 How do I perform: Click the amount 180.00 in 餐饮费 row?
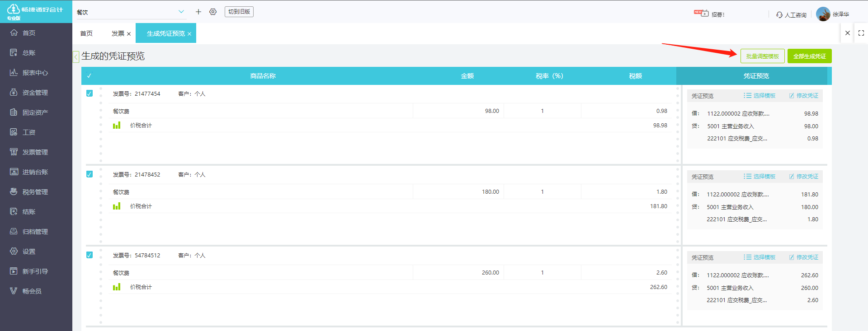point(491,192)
